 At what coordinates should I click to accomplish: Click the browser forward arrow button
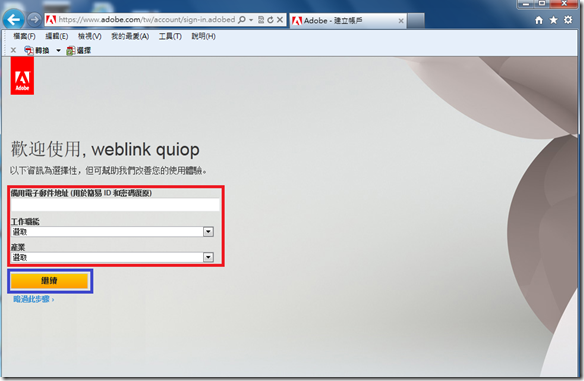34,19
